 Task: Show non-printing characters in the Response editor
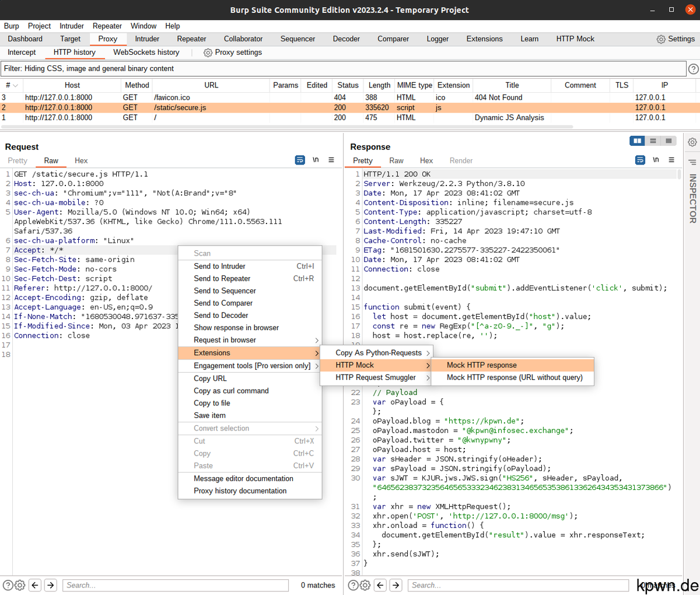pyautogui.click(x=656, y=160)
